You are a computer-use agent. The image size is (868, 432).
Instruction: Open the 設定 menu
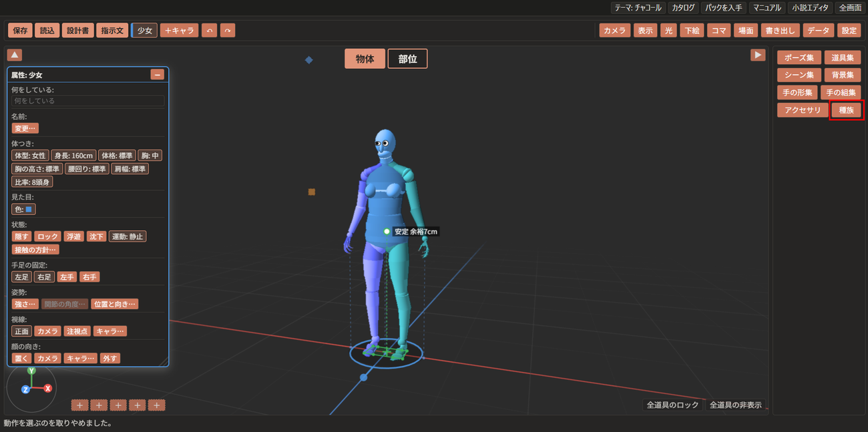pos(849,31)
